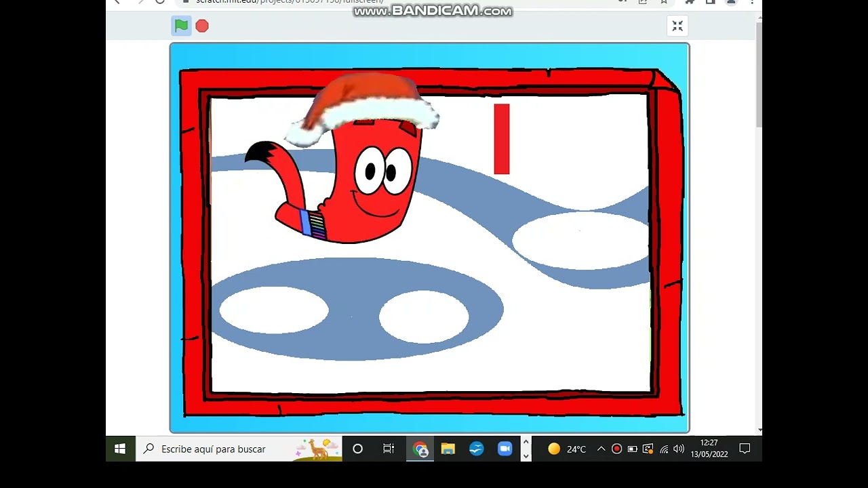Open the clock showing 12:27

click(709, 449)
